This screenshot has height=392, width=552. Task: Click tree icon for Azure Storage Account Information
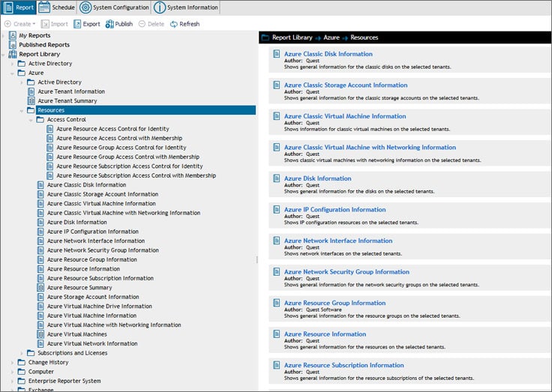pos(40,297)
